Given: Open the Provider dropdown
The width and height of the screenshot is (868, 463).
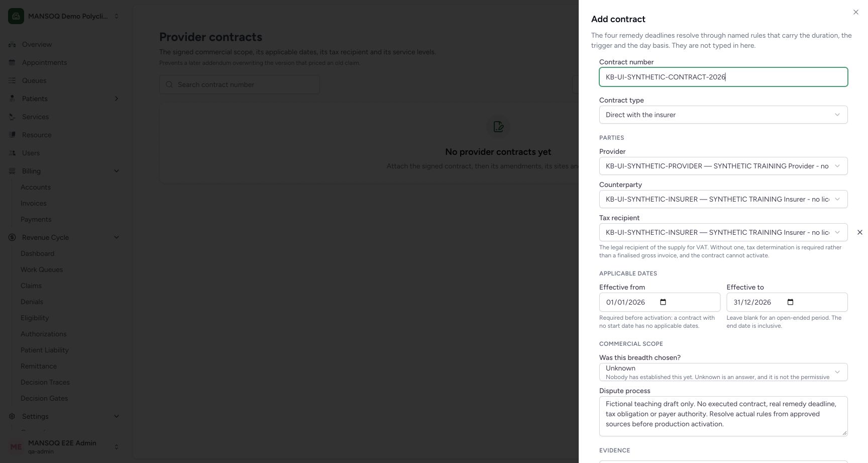Looking at the screenshot, I should 723,166.
